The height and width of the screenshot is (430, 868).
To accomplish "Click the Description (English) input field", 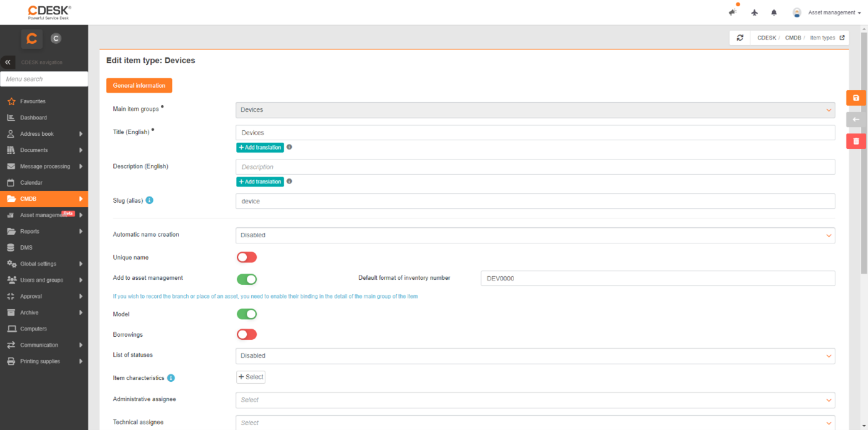I will tap(535, 166).
